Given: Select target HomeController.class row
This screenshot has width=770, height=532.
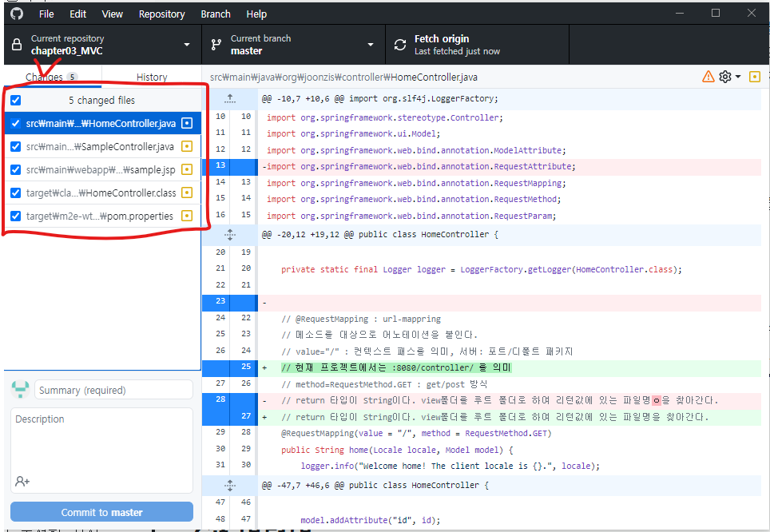Looking at the screenshot, I should (102, 193).
